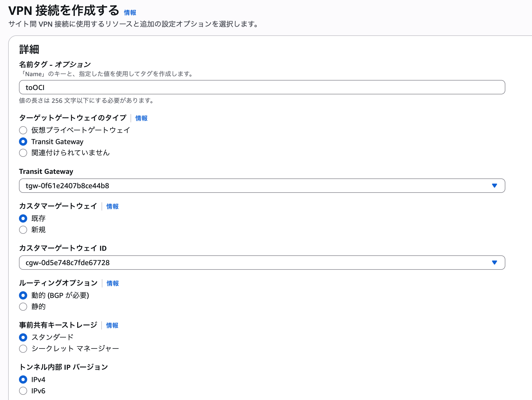Select 仮想プライベートゲートウェイ as target gateway type

23,130
